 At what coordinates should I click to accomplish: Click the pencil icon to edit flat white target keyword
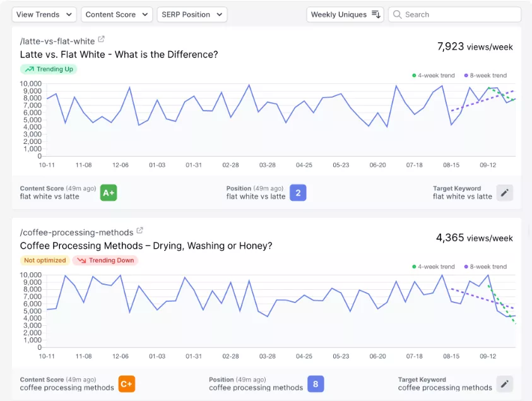tap(504, 193)
